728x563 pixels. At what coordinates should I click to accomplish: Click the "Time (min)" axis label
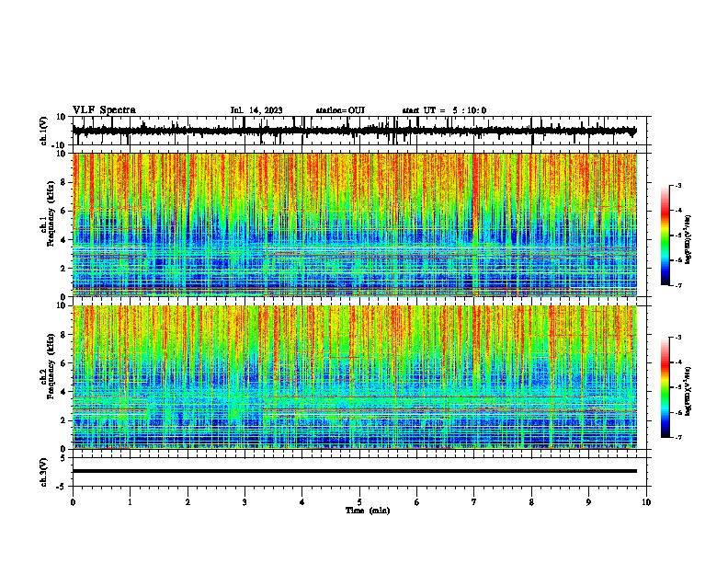tap(368, 511)
